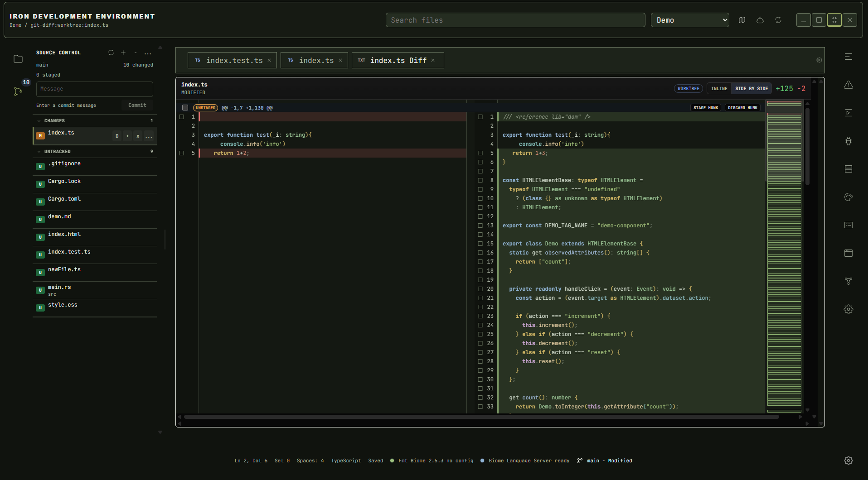868x480 pixels.
Task: Open more actions (…) on index.ts row
Action: point(149,136)
